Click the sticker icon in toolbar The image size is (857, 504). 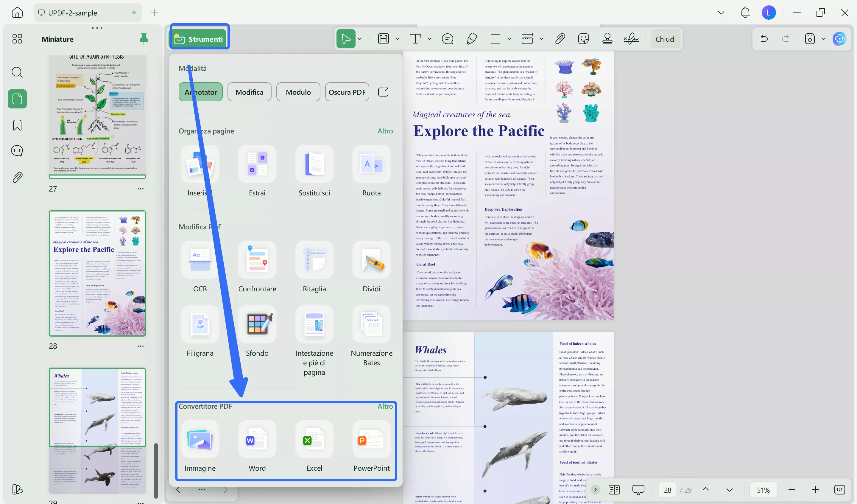point(583,39)
